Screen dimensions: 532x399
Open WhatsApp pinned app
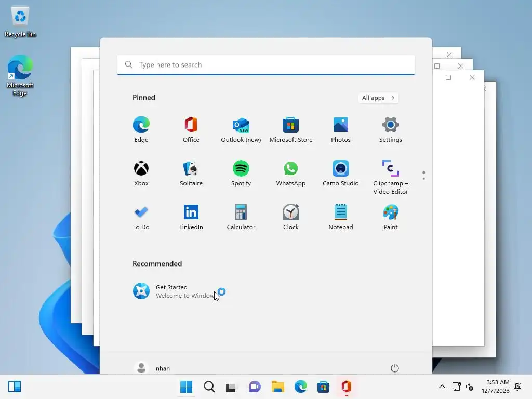pyautogui.click(x=291, y=174)
